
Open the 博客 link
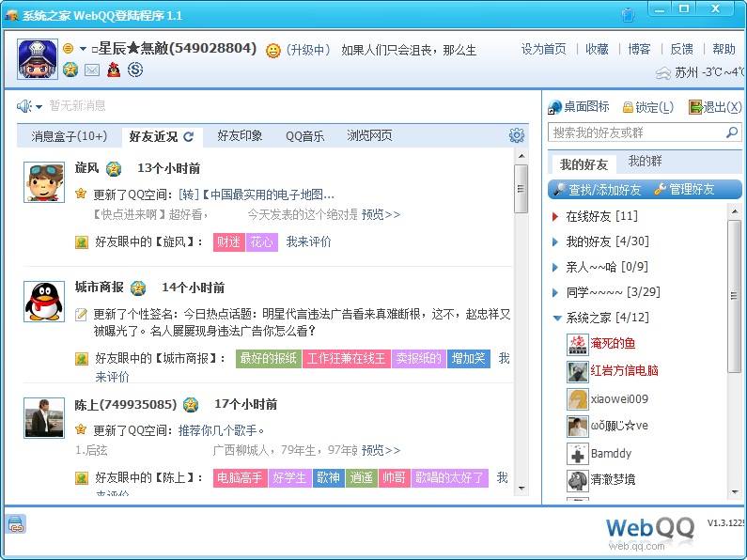click(639, 49)
